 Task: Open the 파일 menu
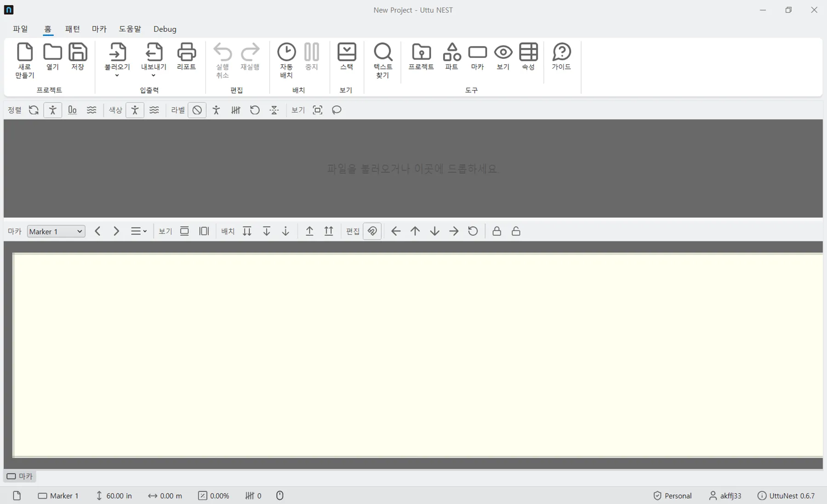20,29
